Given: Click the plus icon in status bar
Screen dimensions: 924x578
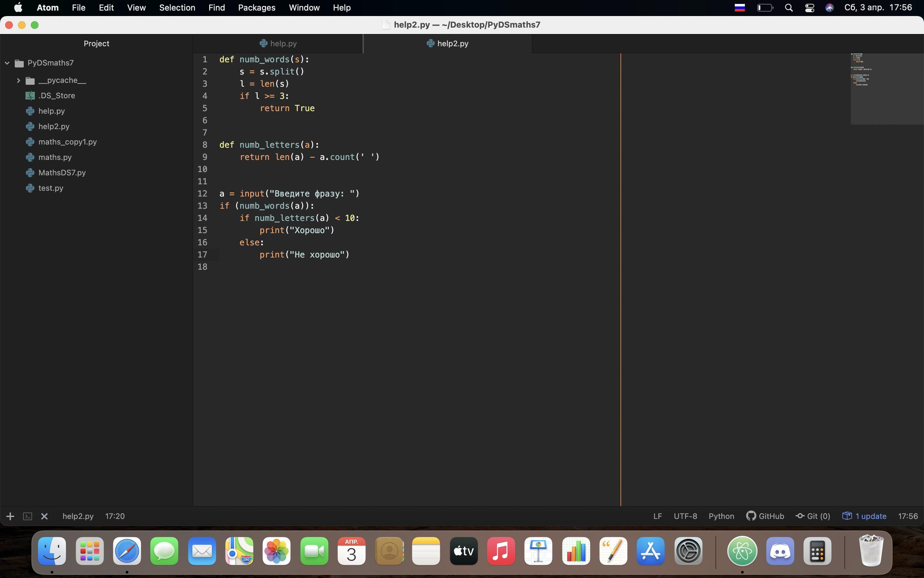Looking at the screenshot, I should pyautogui.click(x=10, y=516).
